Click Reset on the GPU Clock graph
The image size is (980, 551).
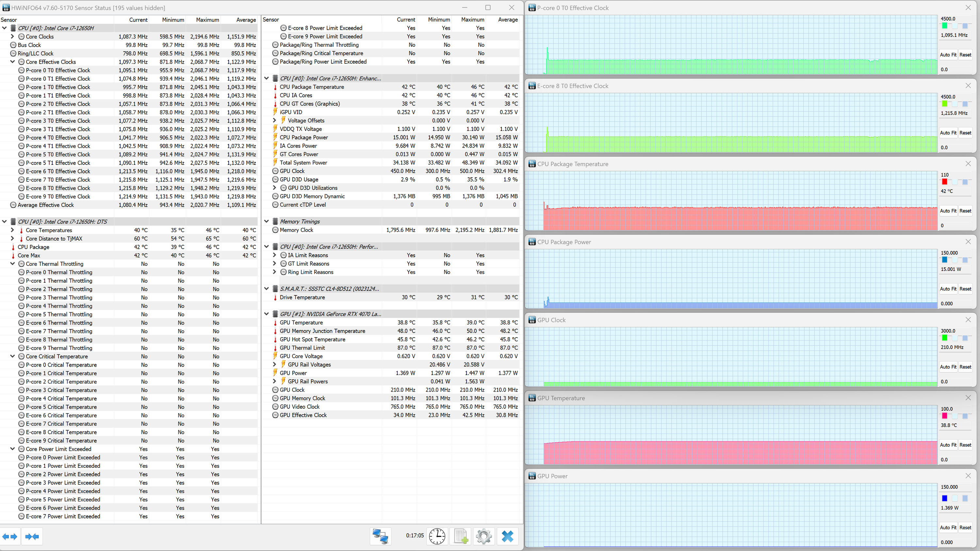pyautogui.click(x=965, y=367)
